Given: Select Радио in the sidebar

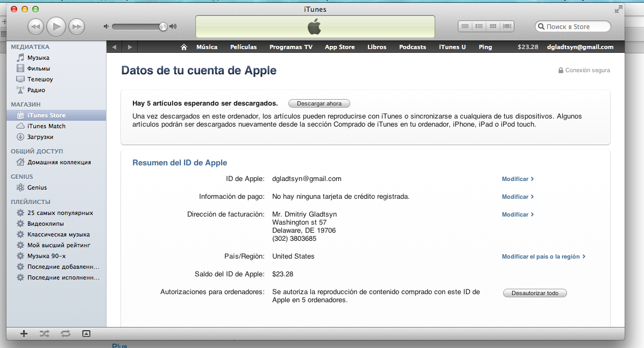Looking at the screenshot, I should click(56, 89).
